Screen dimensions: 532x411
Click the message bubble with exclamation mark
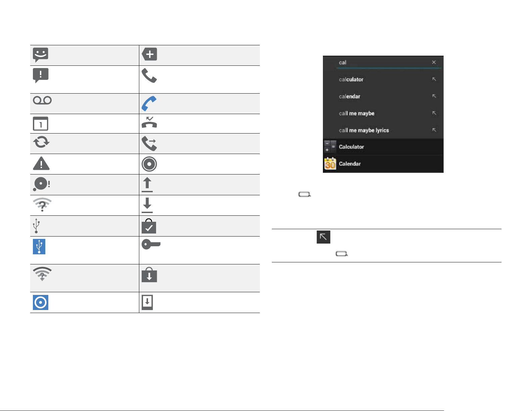pos(41,75)
